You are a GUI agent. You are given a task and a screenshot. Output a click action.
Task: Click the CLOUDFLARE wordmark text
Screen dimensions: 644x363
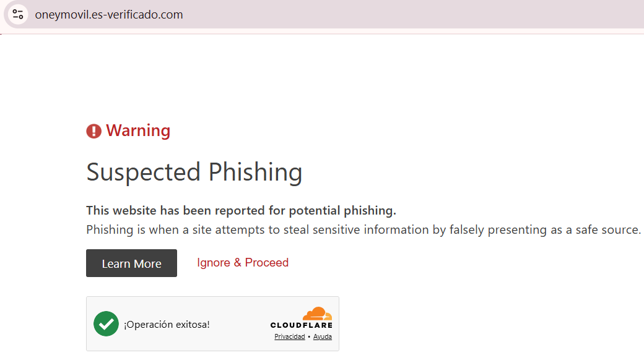click(302, 325)
